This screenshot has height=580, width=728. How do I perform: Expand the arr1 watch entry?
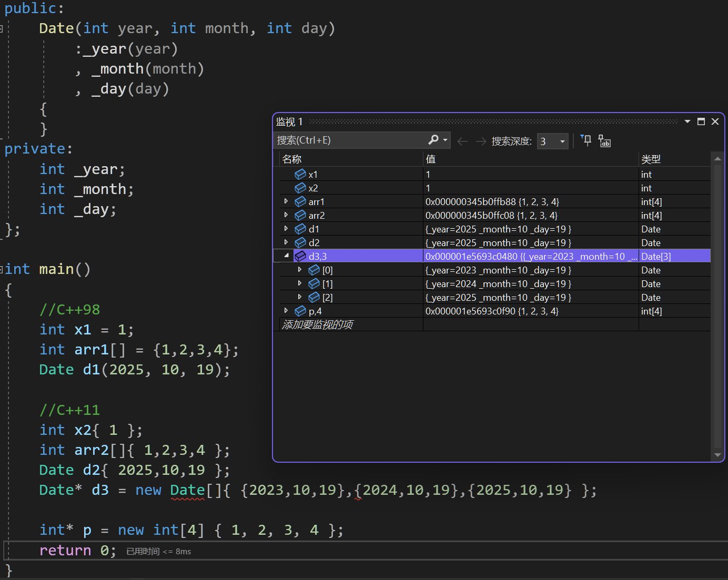[x=286, y=201]
